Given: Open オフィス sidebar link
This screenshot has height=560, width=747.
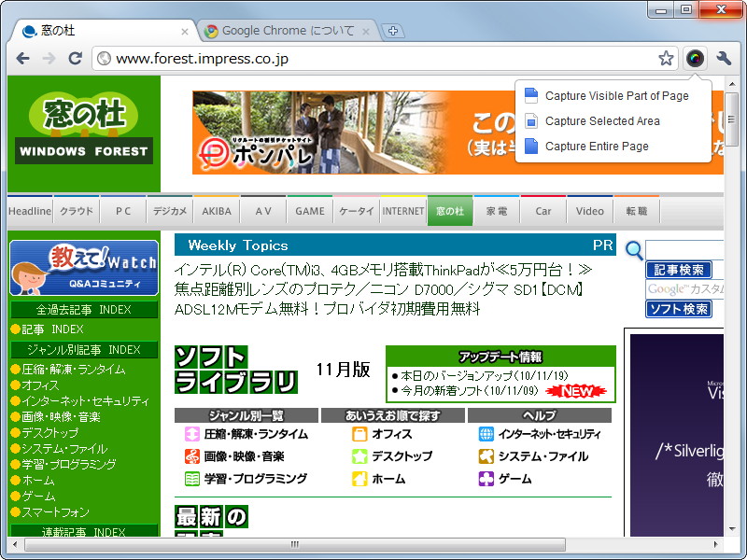Looking at the screenshot, I should [x=40, y=385].
